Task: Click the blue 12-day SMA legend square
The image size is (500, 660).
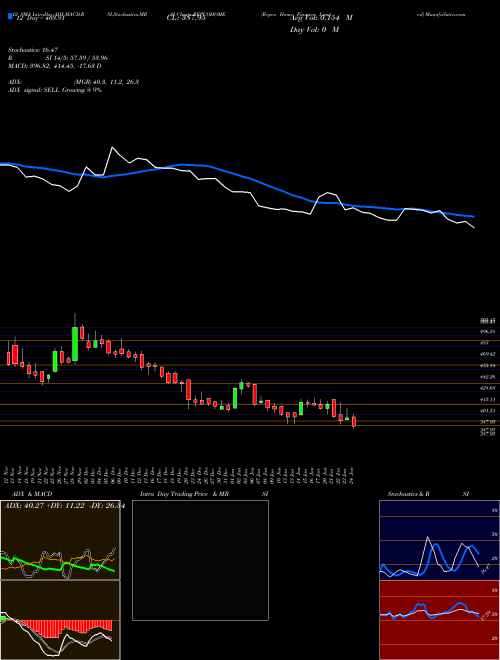Action: click(10, 17)
